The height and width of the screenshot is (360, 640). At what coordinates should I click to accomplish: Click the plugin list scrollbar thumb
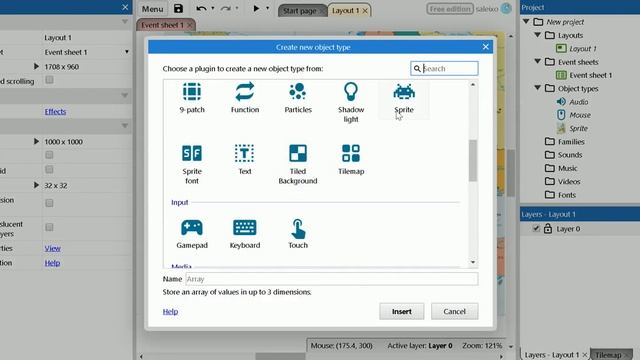473,160
